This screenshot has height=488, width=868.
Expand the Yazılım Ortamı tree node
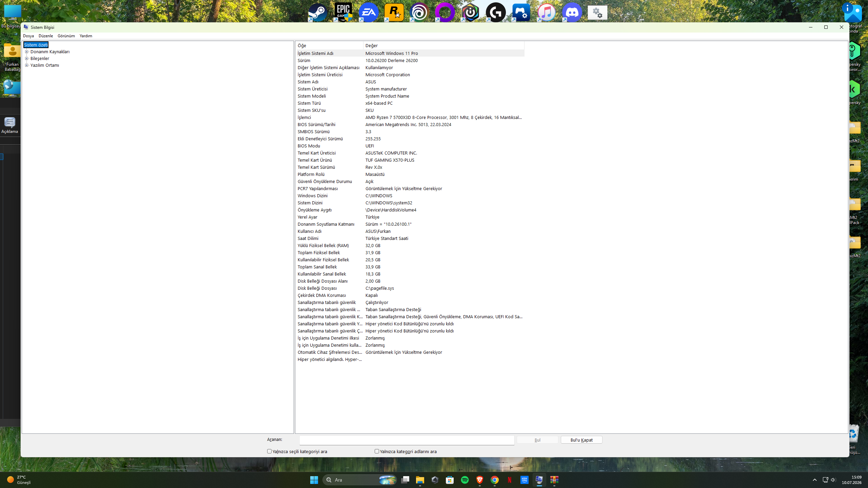point(27,65)
